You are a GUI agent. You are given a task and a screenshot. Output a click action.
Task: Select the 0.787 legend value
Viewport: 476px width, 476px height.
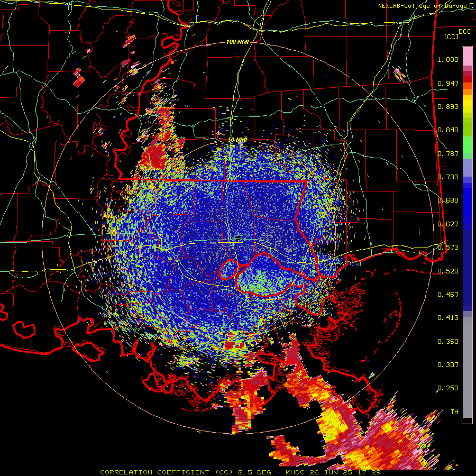(448, 153)
